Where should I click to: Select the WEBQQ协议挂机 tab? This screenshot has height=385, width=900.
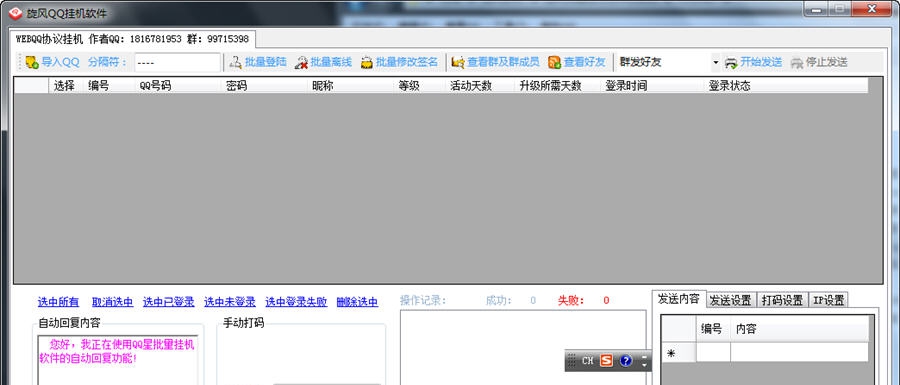click(x=133, y=39)
